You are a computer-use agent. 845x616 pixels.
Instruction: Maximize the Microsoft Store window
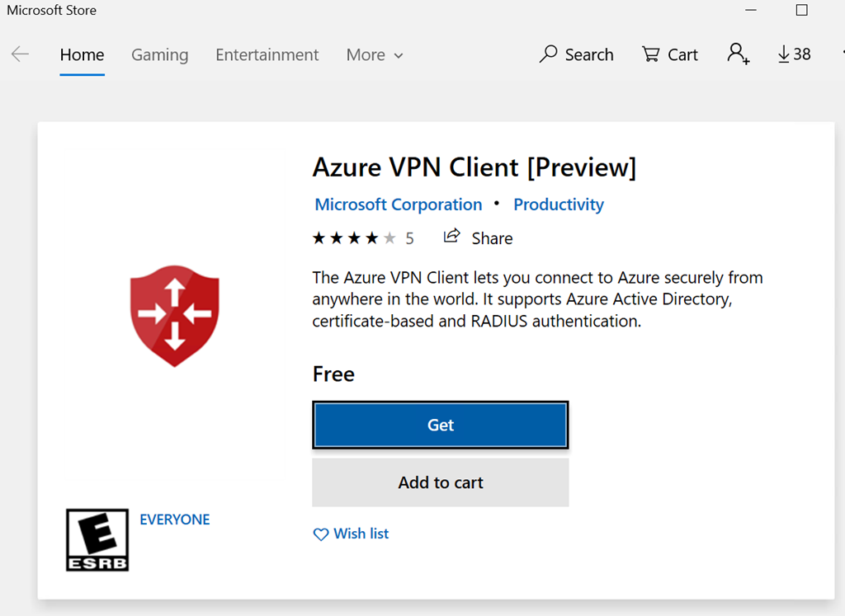(x=801, y=11)
